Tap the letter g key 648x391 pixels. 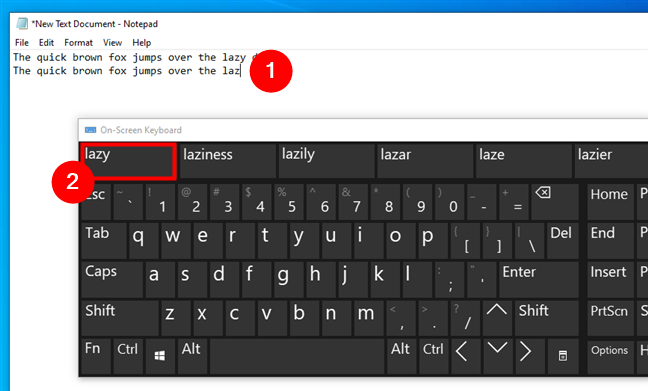click(288, 279)
